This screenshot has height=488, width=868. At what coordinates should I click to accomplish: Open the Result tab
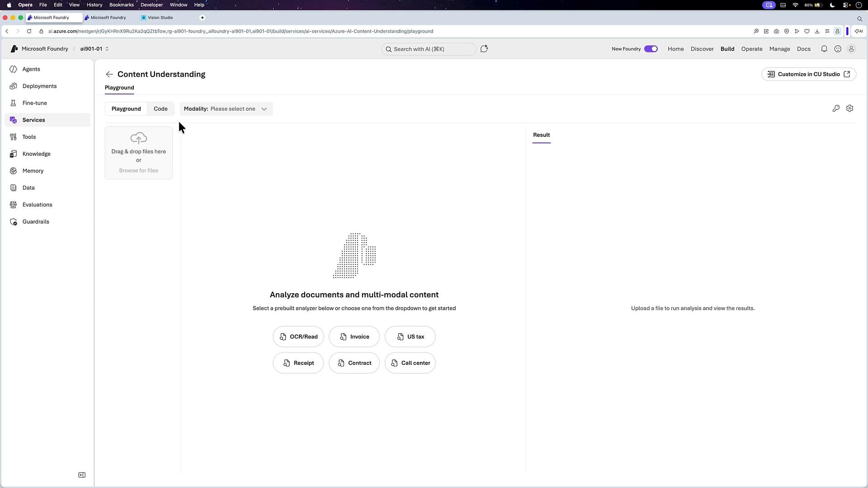tap(542, 135)
